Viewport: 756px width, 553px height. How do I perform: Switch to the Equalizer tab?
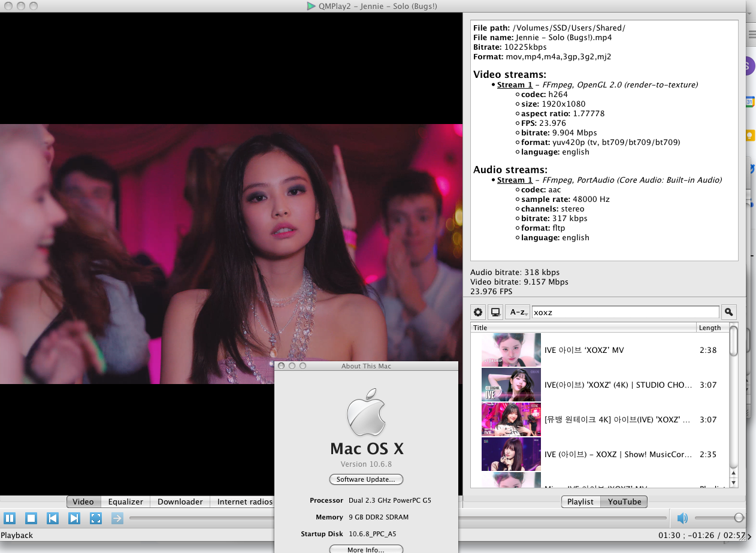(x=125, y=502)
